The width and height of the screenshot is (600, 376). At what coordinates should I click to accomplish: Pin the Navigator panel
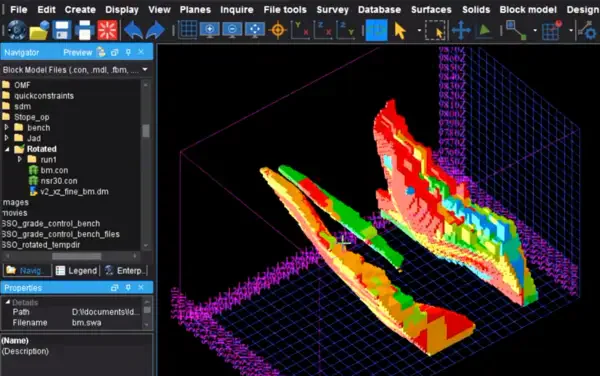coord(128,52)
